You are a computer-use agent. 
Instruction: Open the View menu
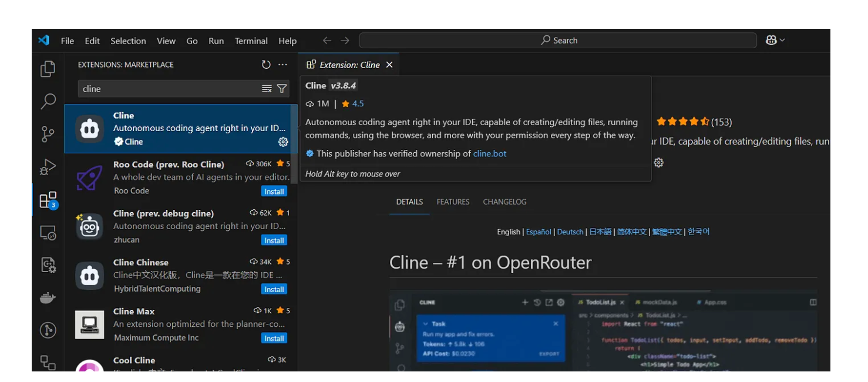pyautogui.click(x=166, y=41)
